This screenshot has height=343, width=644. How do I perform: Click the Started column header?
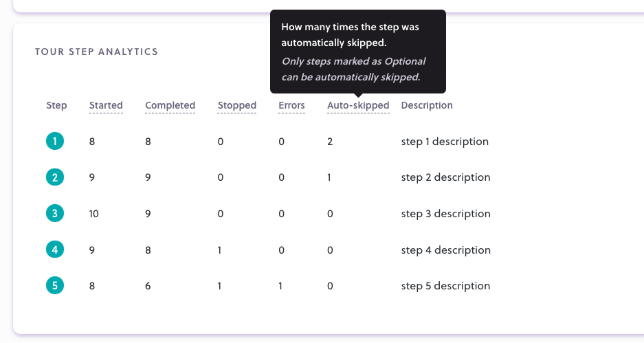click(106, 106)
